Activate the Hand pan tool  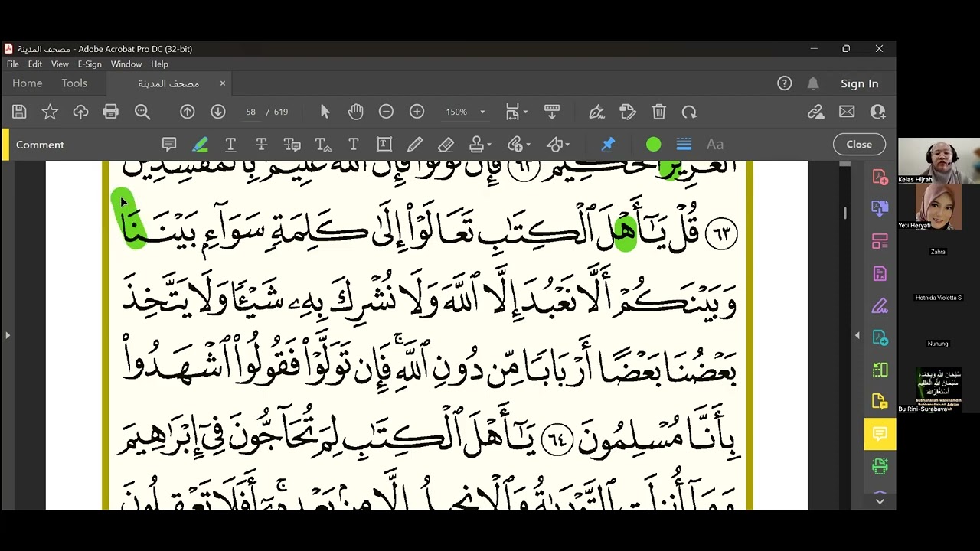click(355, 112)
